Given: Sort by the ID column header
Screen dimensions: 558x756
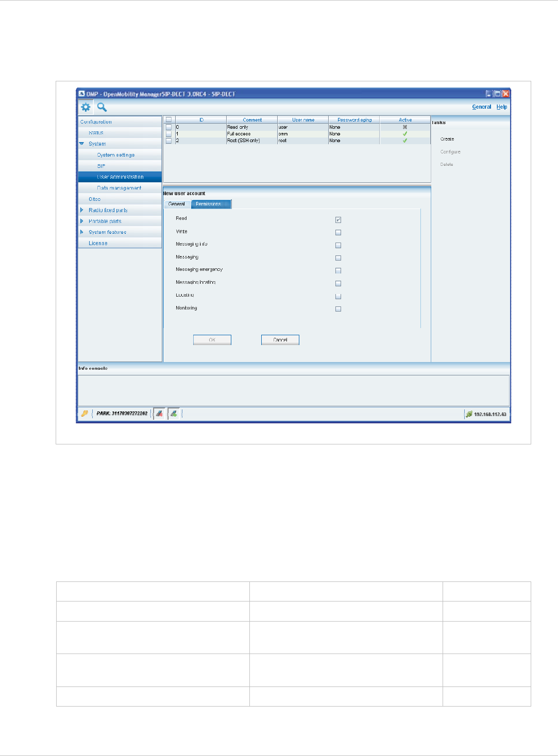Looking at the screenshot, I should click(201, 119).
